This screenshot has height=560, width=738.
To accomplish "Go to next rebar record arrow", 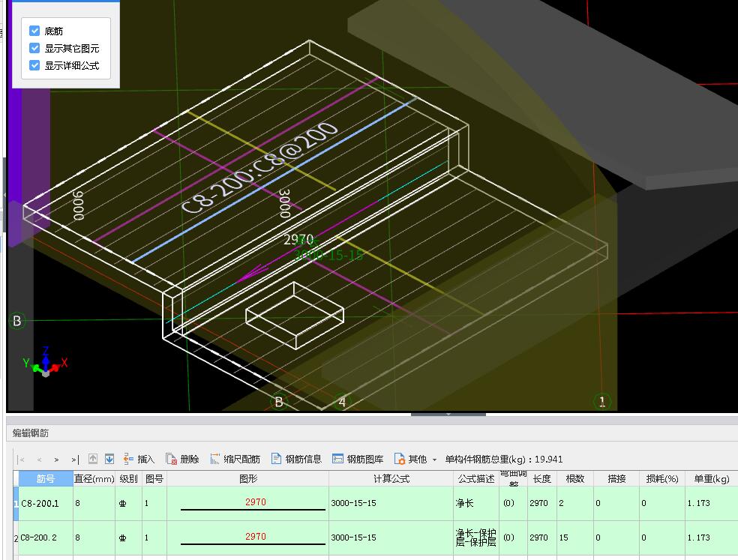I will pos(56,460).
